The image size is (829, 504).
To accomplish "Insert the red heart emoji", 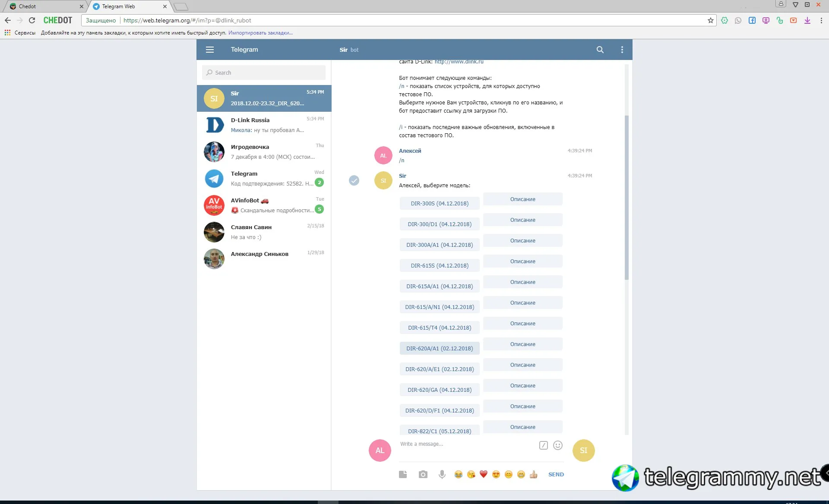I will pos(483,474).
